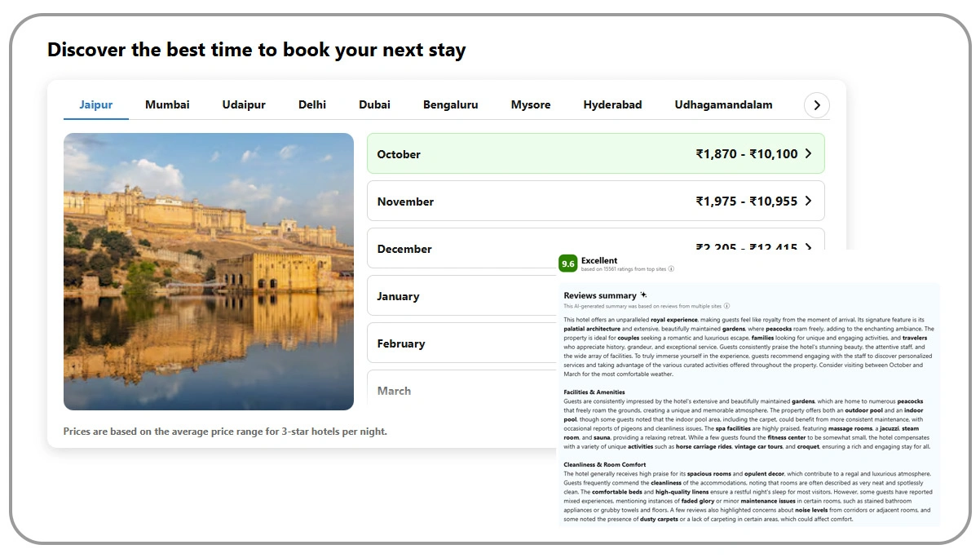Click the Excellent rating label
Image resolution: width=980 pixels, height=558 pixels.
[600, 259]
